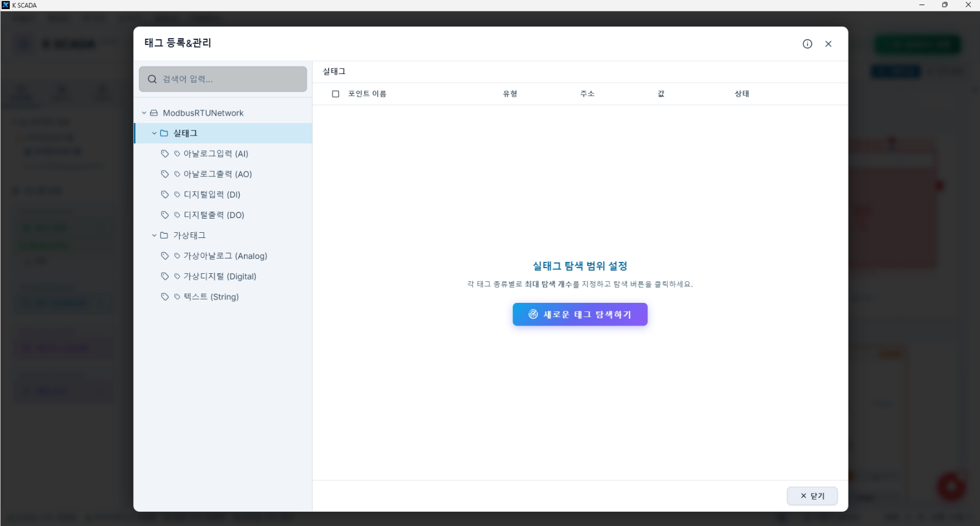Check the select-all checkbox in the table header
Screen dimensions: 980x526
pyautogui.click(x=336, y=93)
